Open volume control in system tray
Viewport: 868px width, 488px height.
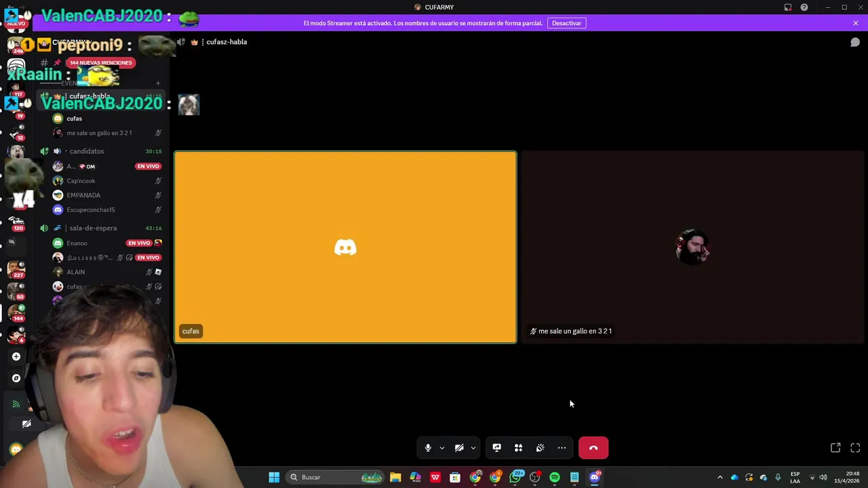[823, 477]
